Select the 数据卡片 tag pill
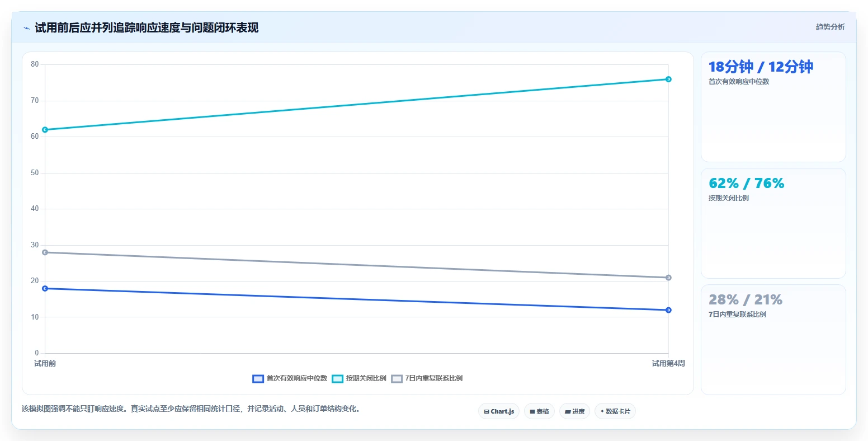Screen dimensions: 868x441 point(615,411)
